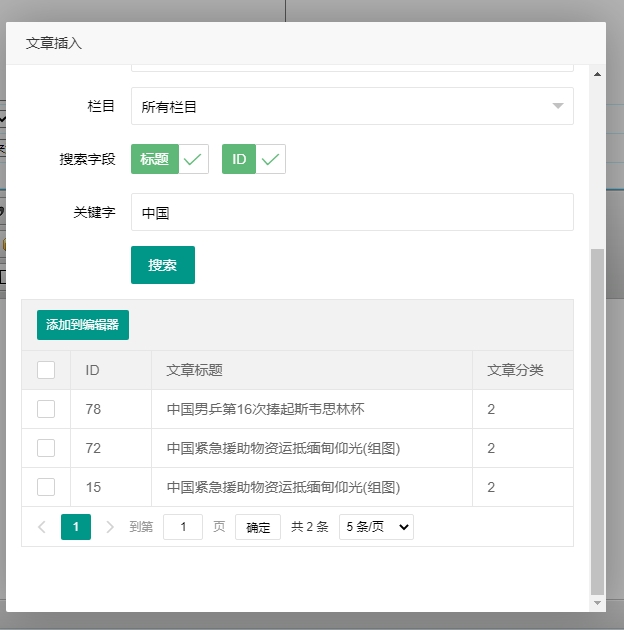Check the select-all checkbox in table header
This screenshot has height=630, width=624.
click(x=46, y=370)
